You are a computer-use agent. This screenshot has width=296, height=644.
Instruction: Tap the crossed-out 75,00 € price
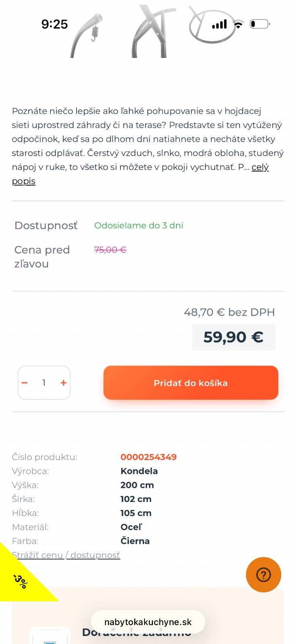pos(110,250)
